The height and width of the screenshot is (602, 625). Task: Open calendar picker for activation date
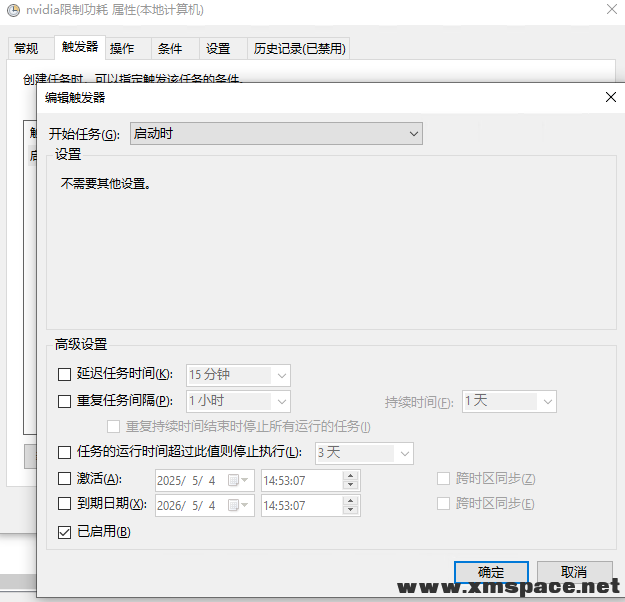pos(238,480)
